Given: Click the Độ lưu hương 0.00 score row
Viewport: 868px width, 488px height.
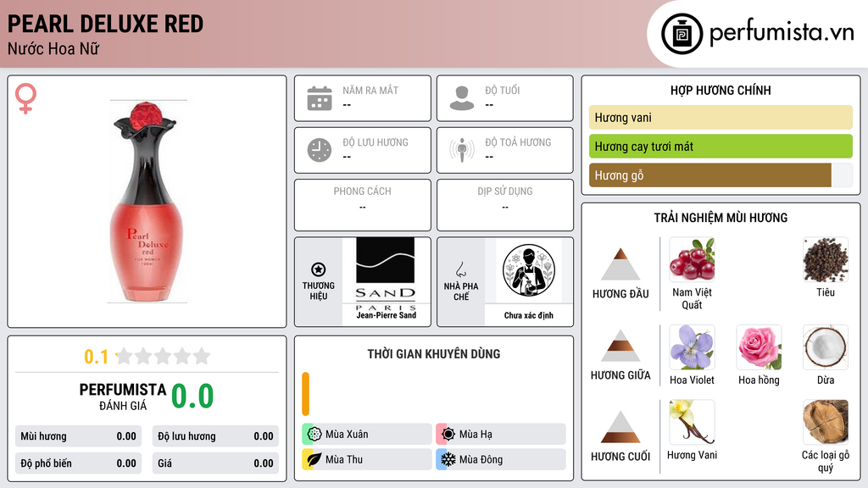Looking at the screenshot, I should [x=215, y=436].
